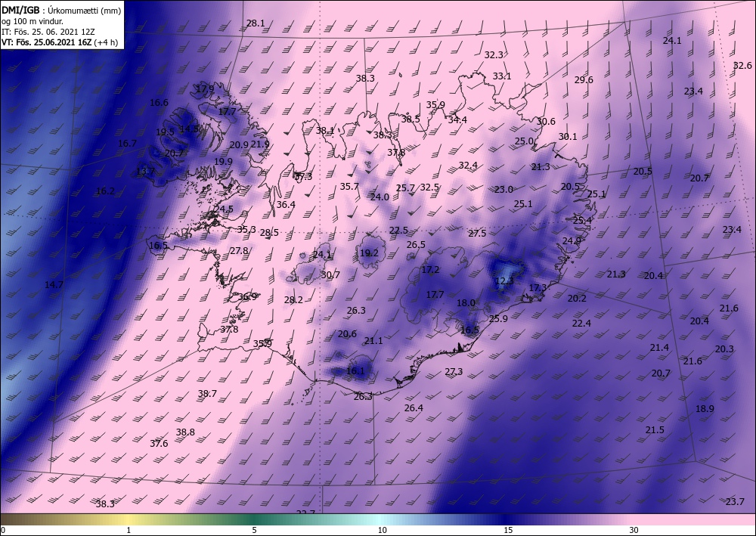Click the 27.8 value on the map

click(239, 251)
